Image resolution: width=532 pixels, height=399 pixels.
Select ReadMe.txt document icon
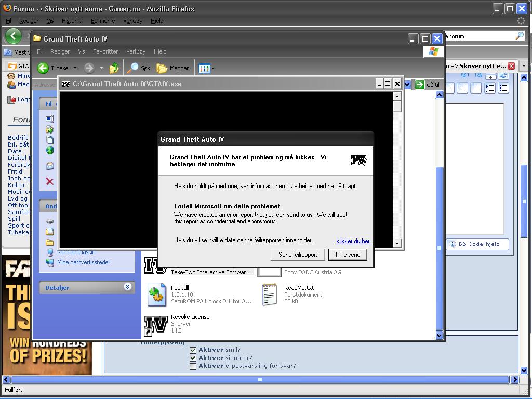click(x=270, y=295)
